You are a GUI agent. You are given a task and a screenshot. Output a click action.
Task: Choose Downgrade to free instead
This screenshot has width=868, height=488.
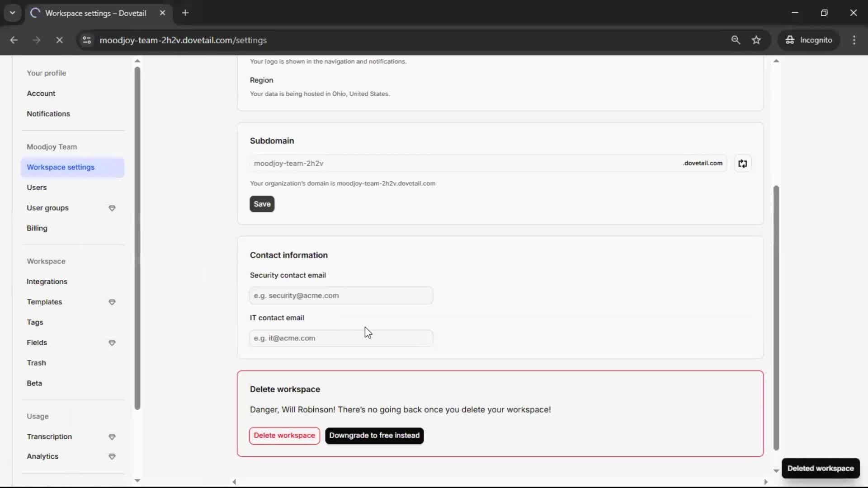pos(374,436)
